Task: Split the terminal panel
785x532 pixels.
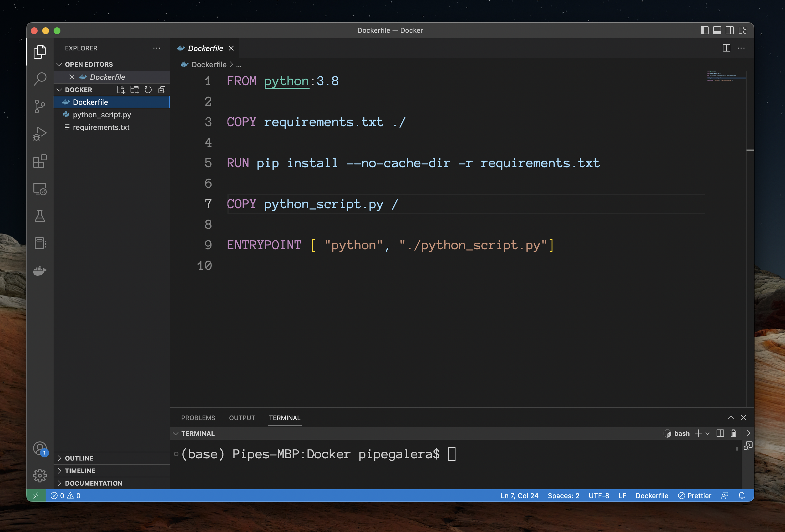Action: 720,433
